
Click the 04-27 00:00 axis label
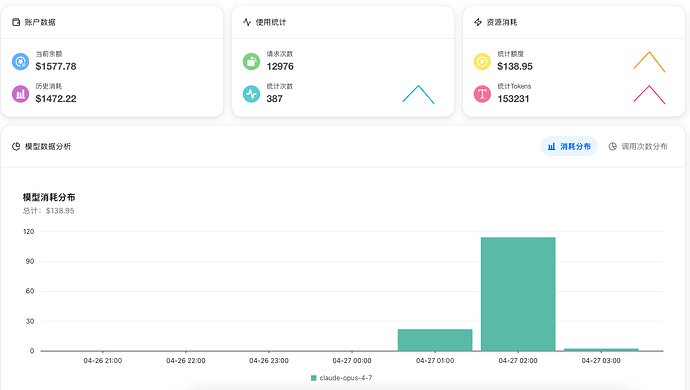[352, 361]
